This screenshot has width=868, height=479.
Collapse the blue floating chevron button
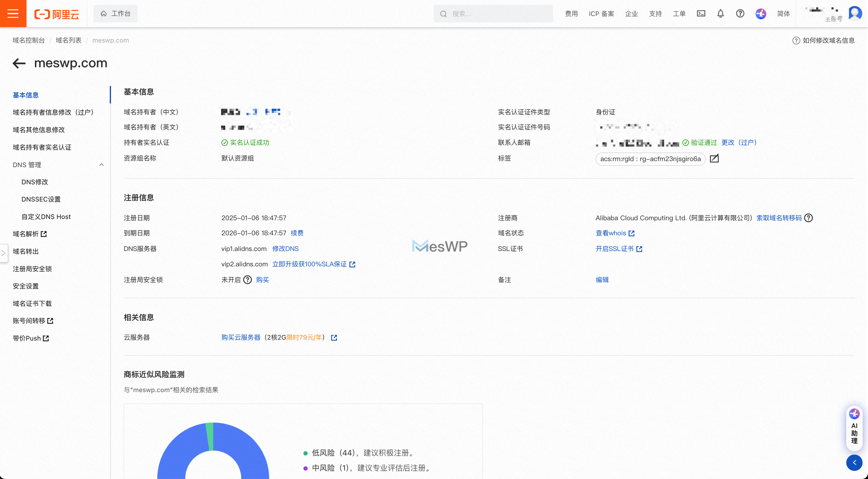[x=854, y=463]
